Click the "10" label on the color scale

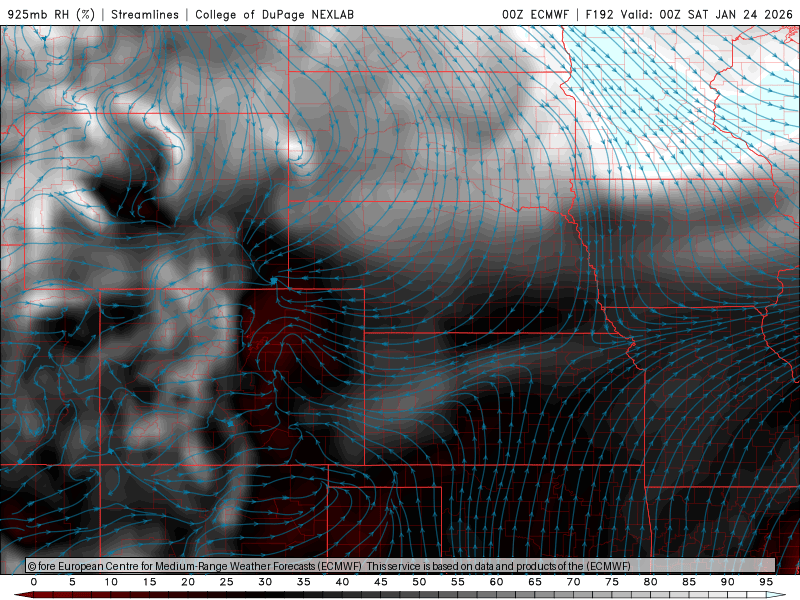point(111,582)
